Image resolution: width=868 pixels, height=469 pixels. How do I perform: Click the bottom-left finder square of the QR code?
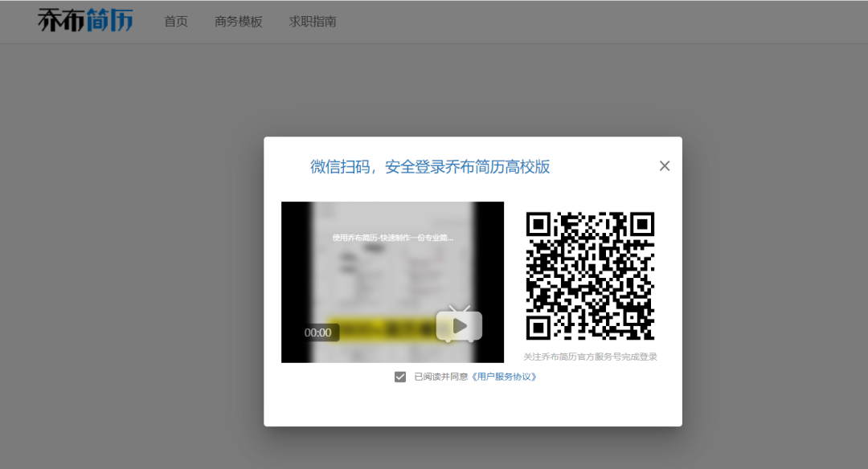[x=538, y=328]
